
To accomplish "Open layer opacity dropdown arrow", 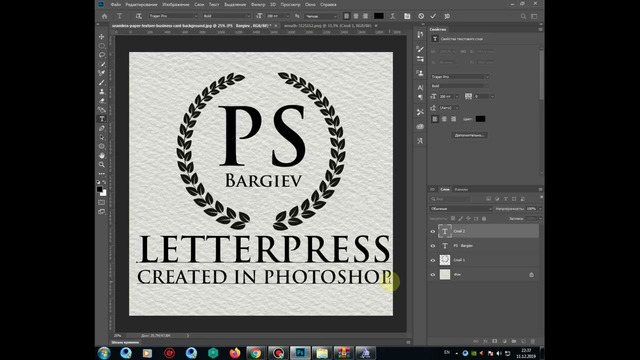I will [x=540, y=209].
